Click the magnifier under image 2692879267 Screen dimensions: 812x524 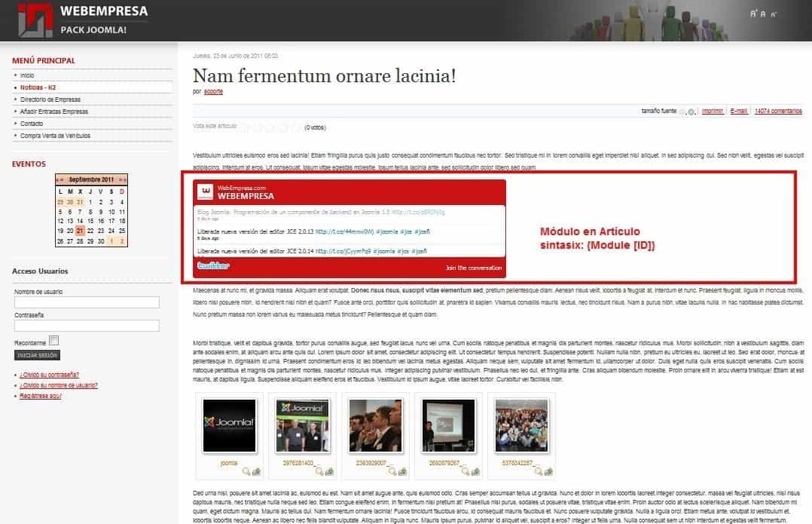465,471
